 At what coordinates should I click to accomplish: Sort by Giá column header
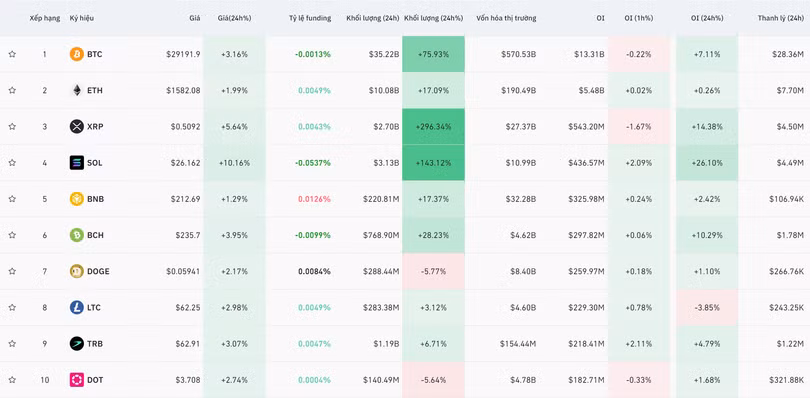coord(195,18)
